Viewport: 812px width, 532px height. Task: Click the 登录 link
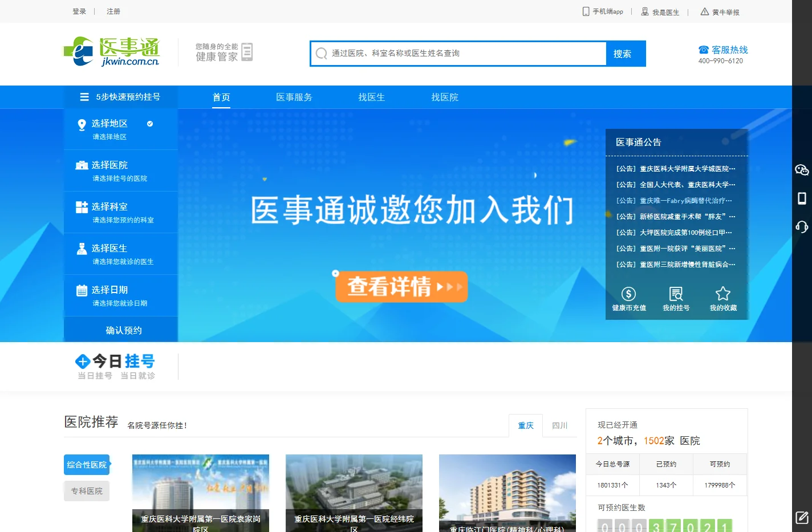[x=79, y=11]
